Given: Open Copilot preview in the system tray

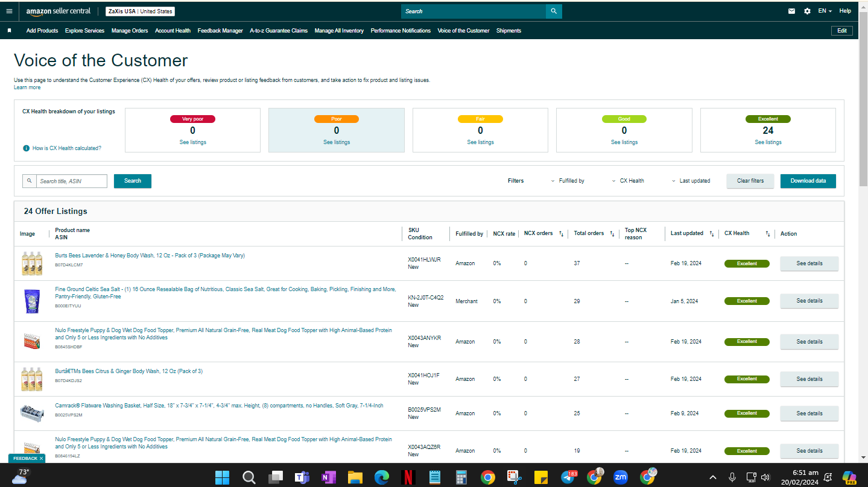Looking at the screenshot, I should [850, 477].
